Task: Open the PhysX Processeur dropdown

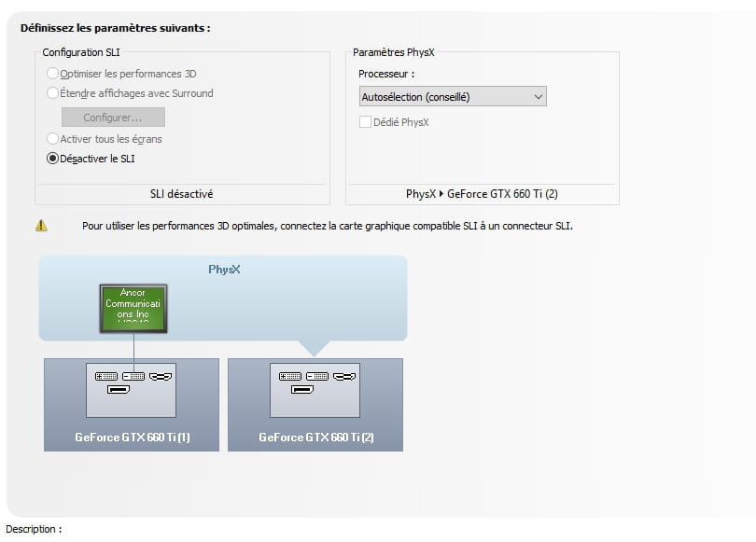Action: [x=453, y=97]
